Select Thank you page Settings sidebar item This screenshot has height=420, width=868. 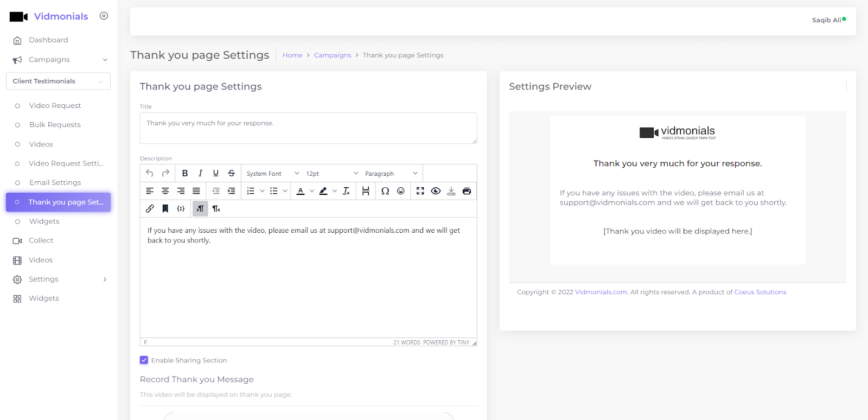coord(59,202)
